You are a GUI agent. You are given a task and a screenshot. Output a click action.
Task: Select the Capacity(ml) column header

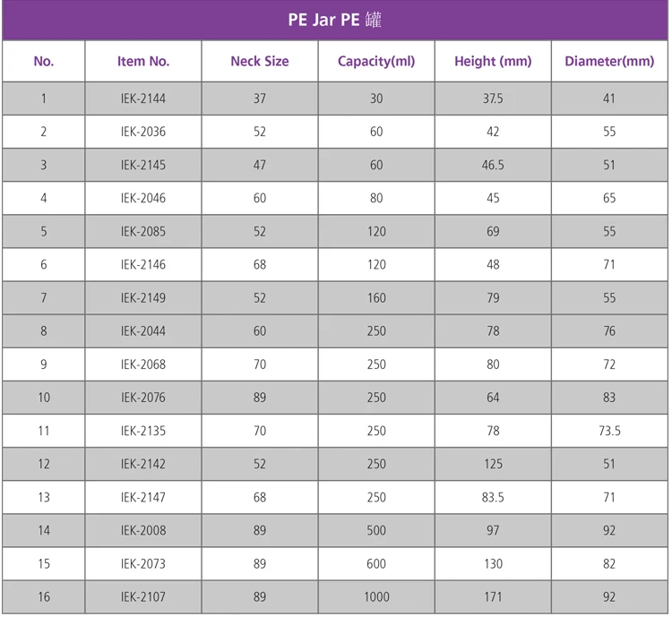(376, 62)
